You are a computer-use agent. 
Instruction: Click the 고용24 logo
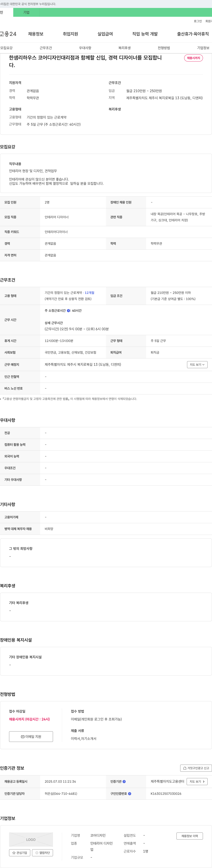pyautogui.click(x=8, y=34)
